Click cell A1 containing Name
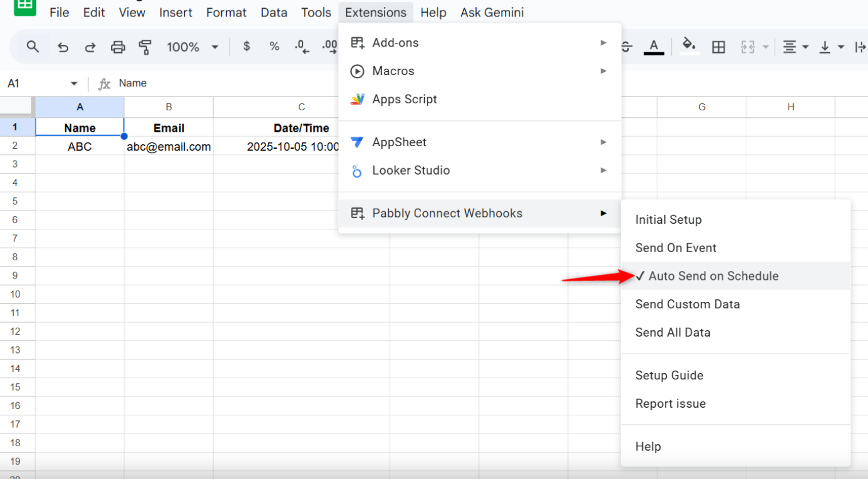This screenshot has width=868, height=479. 79,127
